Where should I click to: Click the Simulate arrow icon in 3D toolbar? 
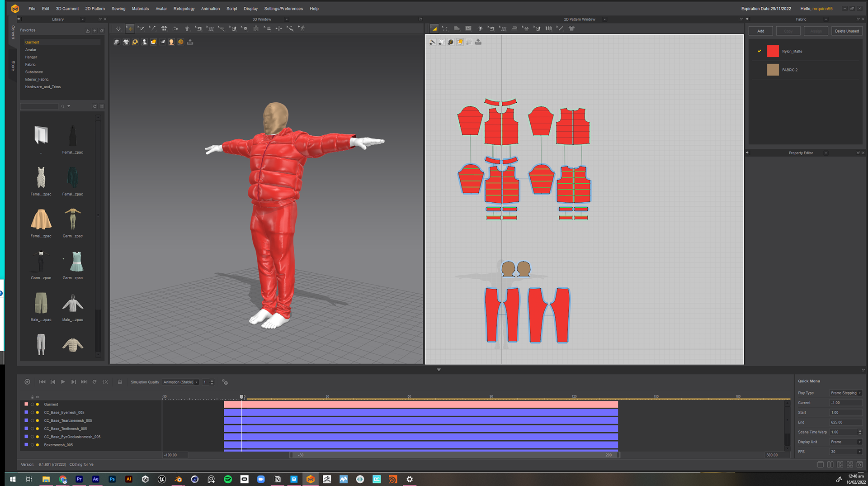click(118, 29)
